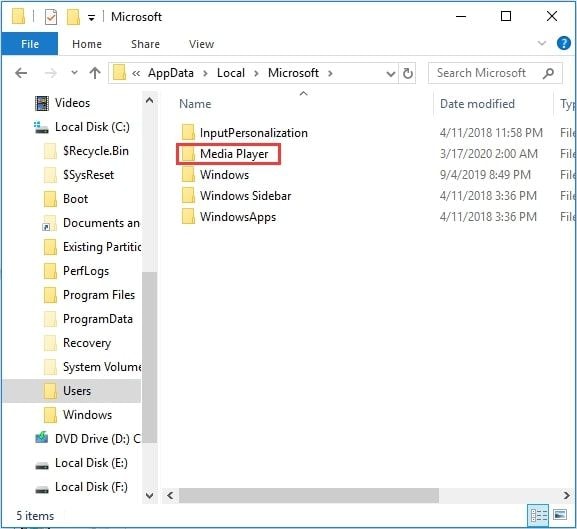Select Users in the navigation tree
Image resolution: width=577 pixels, height=529 pixels.
pyautogui.click(x=77, y=391)
